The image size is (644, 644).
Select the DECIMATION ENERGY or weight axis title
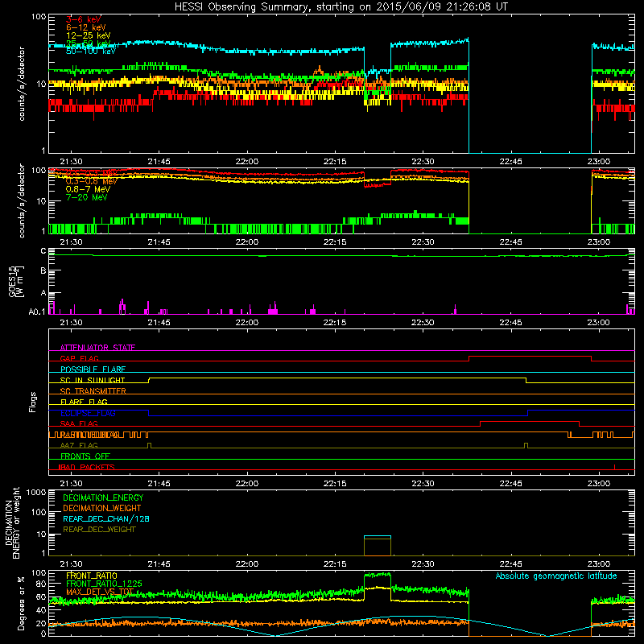point(12,522)
